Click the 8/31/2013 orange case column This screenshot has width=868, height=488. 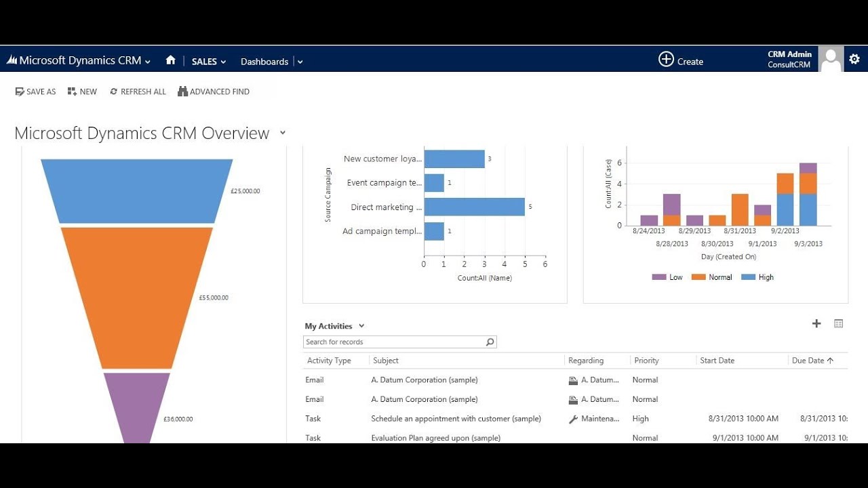pyautogui.click(x=740, y=210)
